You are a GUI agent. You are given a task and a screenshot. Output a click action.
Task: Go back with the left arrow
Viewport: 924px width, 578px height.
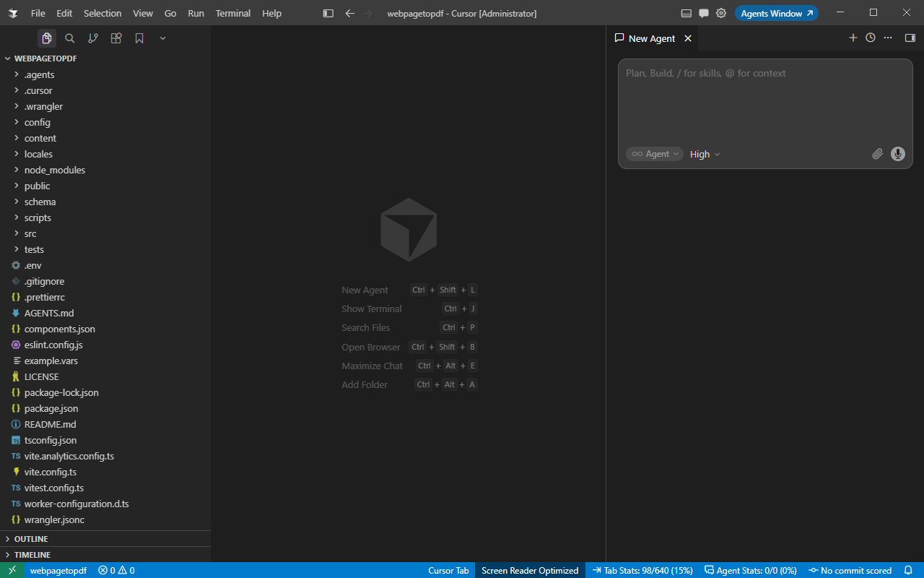point(350,13)
